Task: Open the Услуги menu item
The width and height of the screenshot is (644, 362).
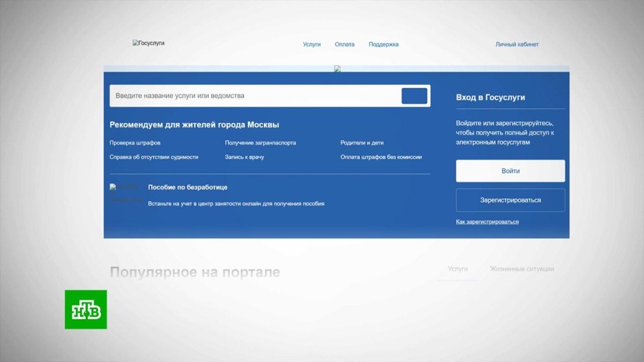Action: [311, 44]
